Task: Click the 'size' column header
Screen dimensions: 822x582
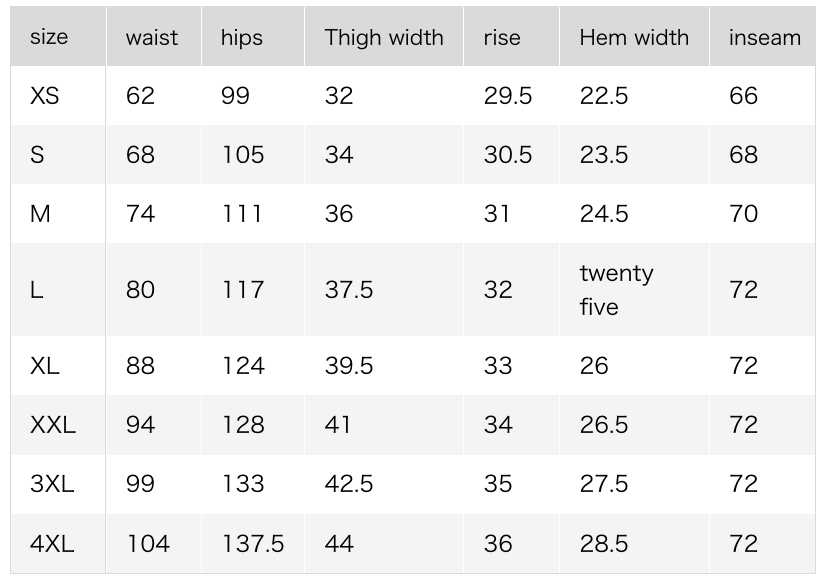Action: (x=58, y=37)
